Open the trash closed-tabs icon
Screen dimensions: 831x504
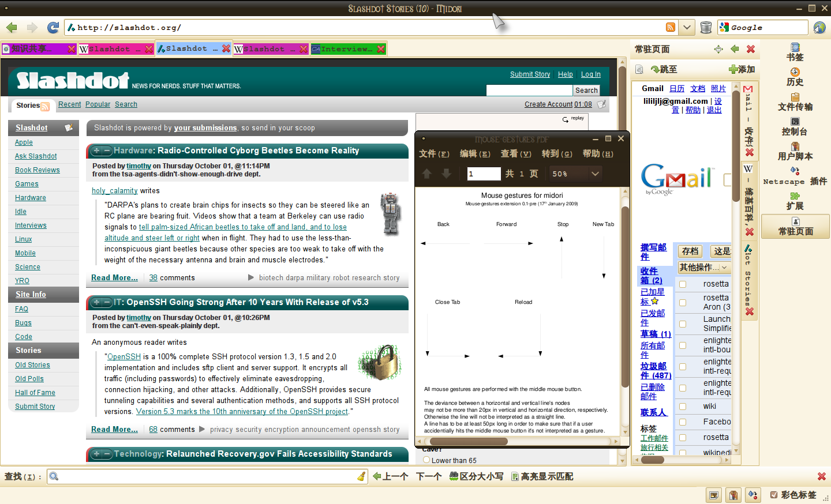pyautogui.click(x=706, y=27)
